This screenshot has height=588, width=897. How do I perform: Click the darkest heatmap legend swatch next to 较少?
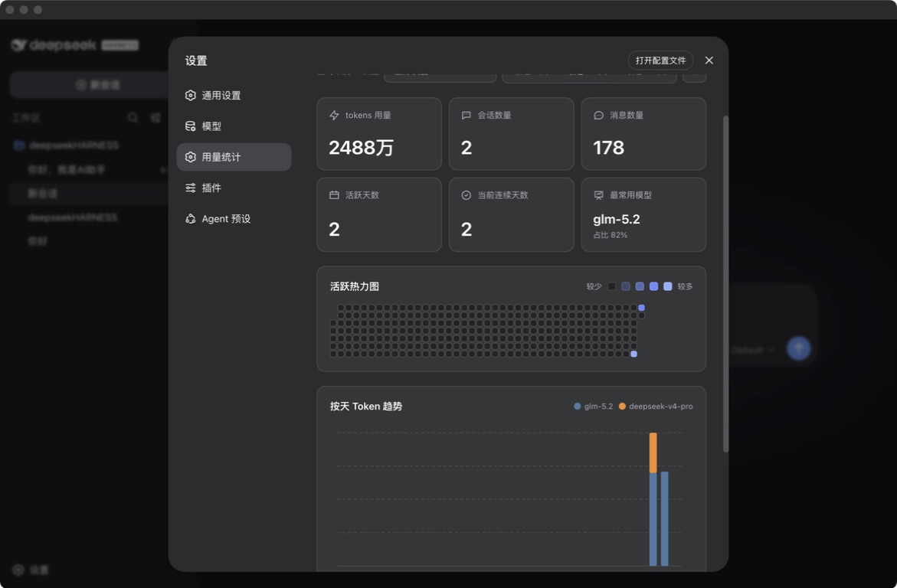pos(611,286)
